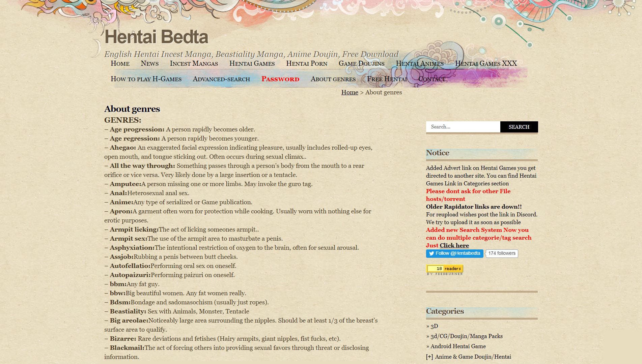This screenshot has height=364, width=642.
Task: Open How to play H-Games page
Action: [x=146, y=79]
